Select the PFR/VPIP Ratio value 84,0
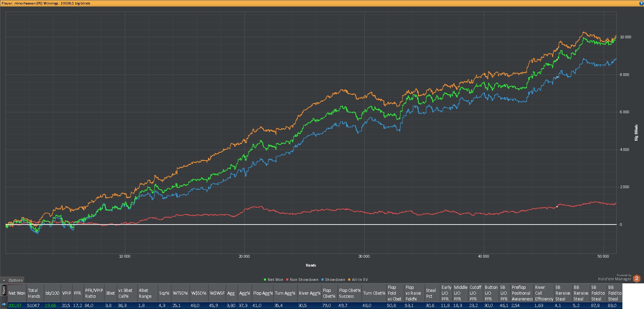 89,305
